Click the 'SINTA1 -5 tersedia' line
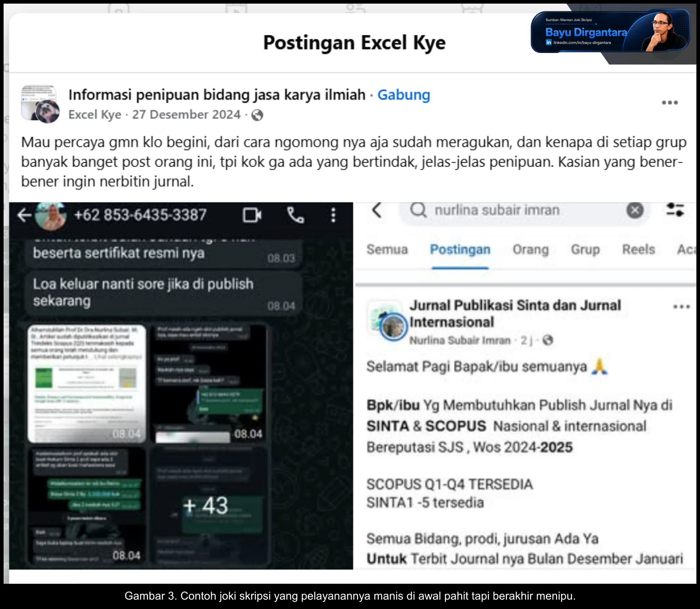This screenshot has width=700, height=609. point(425,503)
